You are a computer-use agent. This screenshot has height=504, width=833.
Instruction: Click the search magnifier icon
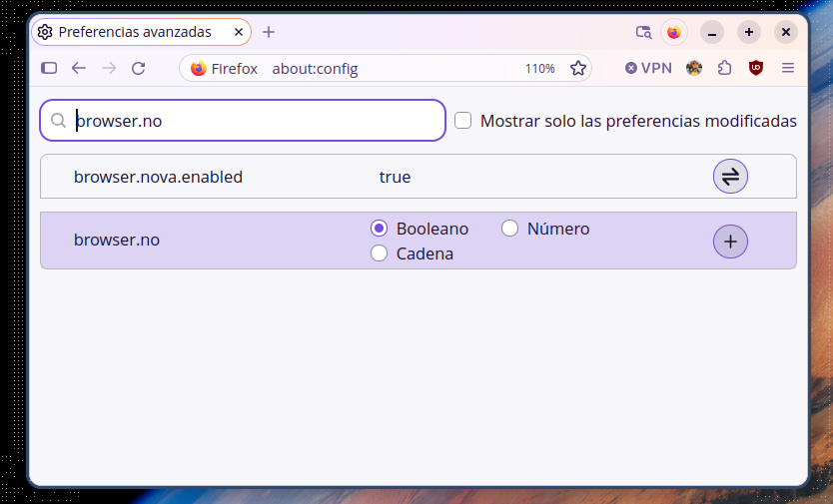pyautogui.click(x=58, y=121)
